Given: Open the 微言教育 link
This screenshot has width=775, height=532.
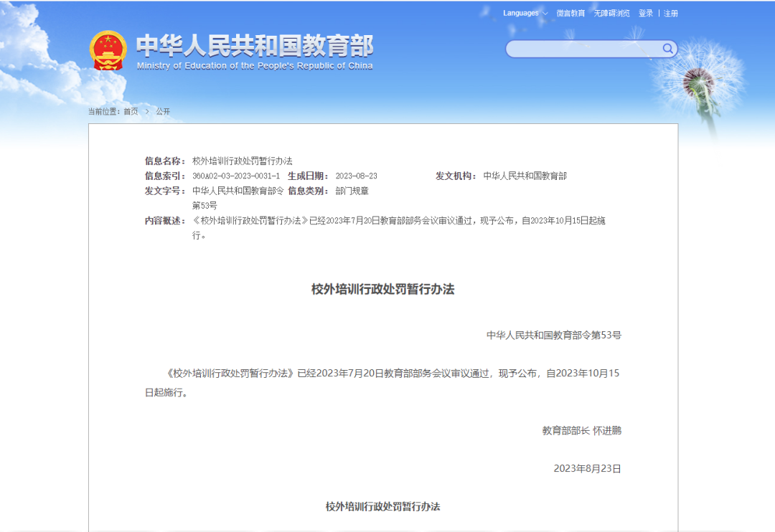Looking at the screenshot, I should pos(570,14).
